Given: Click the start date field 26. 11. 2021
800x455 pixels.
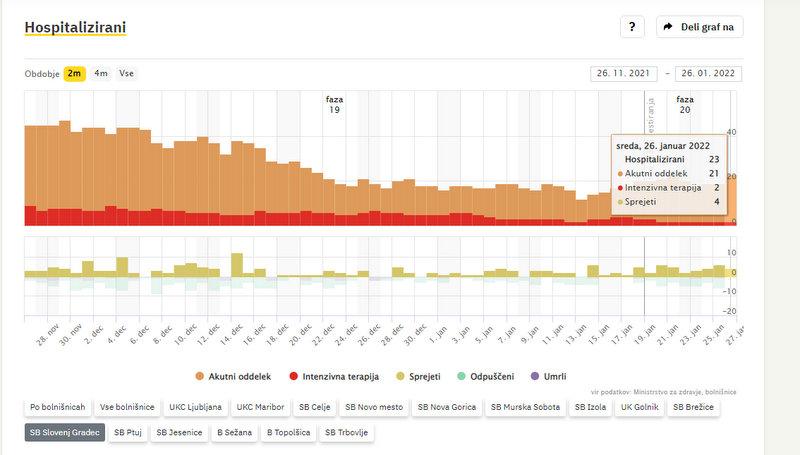Looking at the screenshot, I should [624, 73].
